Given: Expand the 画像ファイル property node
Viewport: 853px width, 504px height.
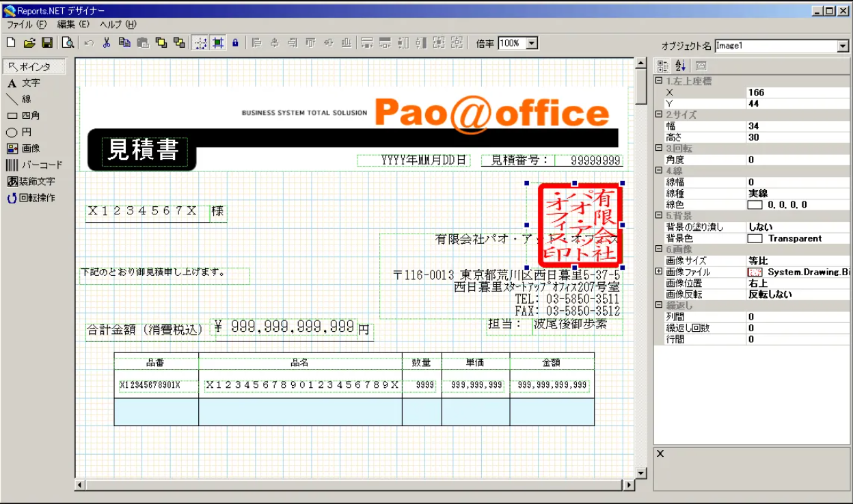Looking at the screenshot, I should (x=659, y=272).
